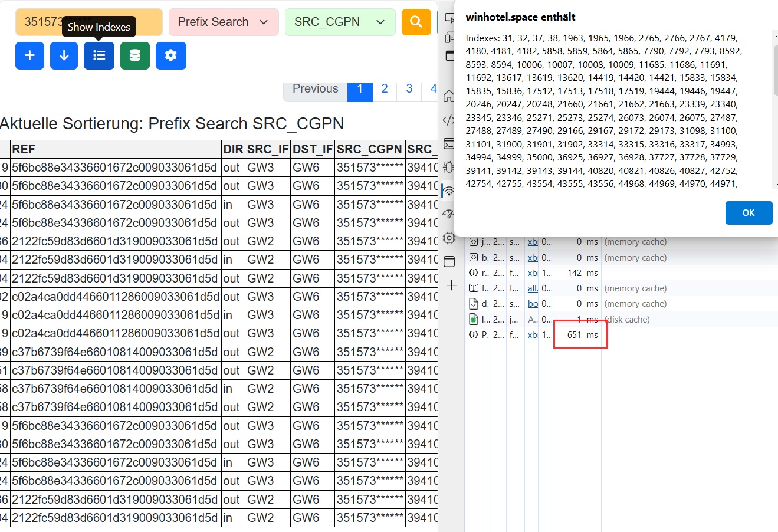Image resolution: width=778 pixels, height=532 pixels.
Task: Click the '651 ms' timing cell
Action: pos(582,334)
